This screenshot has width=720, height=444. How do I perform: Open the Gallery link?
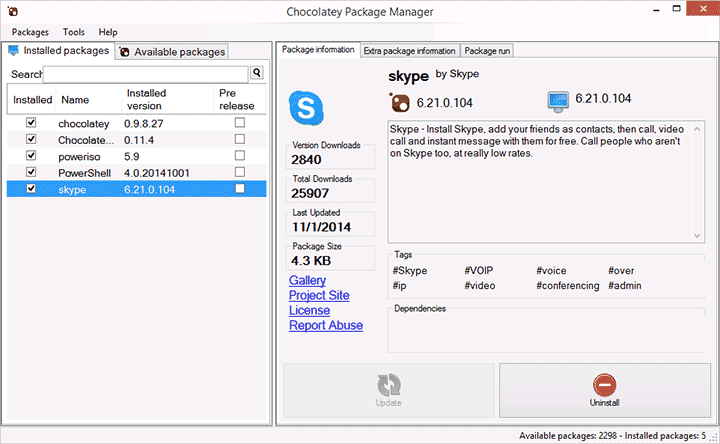pos(308,280)
